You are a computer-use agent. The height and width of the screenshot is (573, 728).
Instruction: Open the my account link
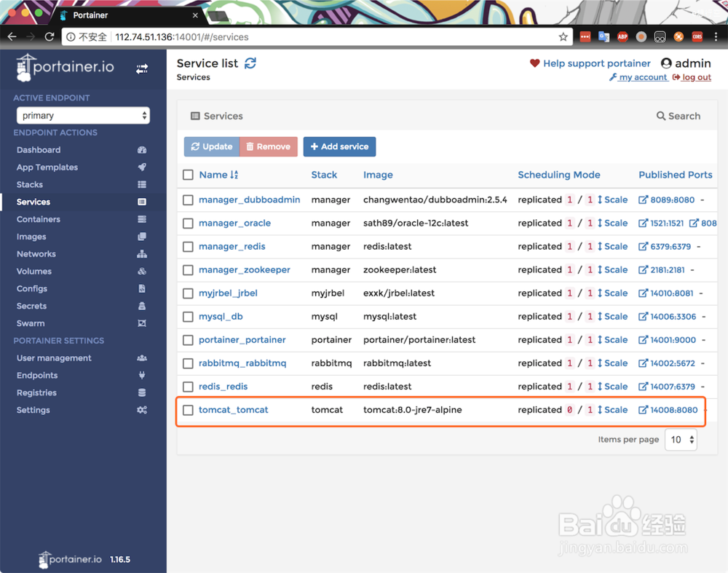[638, 77]
